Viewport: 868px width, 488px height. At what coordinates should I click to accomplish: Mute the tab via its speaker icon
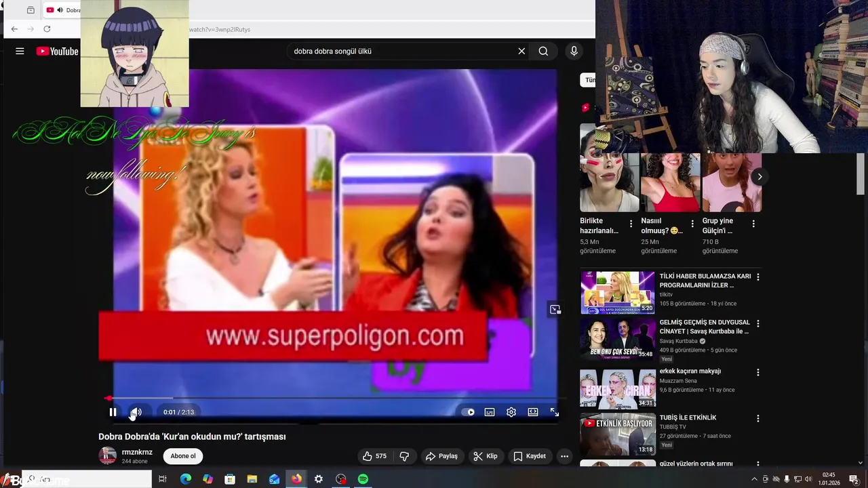pos(60,10)
